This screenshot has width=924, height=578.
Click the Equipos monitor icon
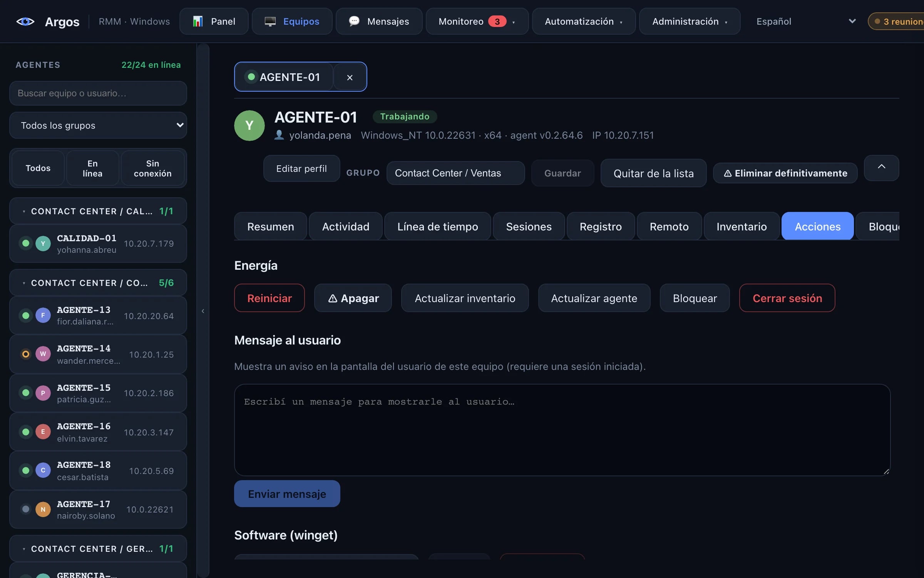click(x=270, y=21)
